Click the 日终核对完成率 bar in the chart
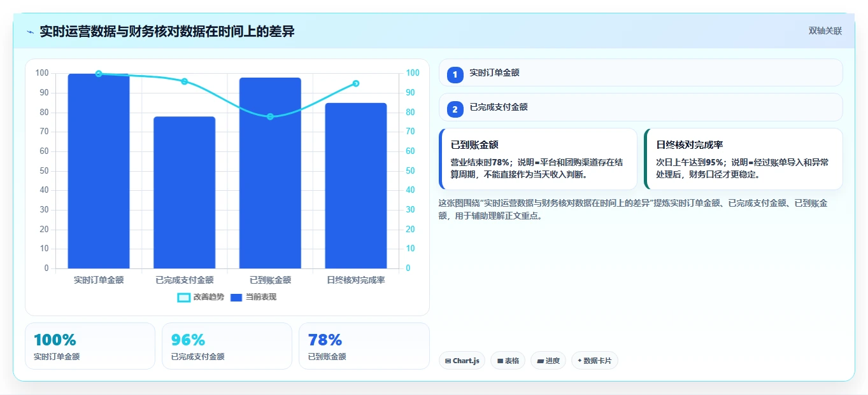Screen dimensions: 868x395 tap(356, 186)
